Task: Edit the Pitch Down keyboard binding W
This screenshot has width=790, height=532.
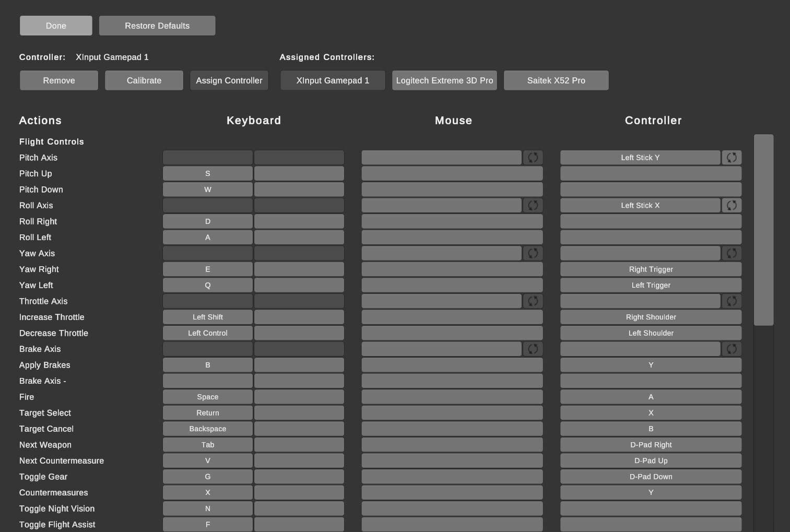Action: (208, 190)
